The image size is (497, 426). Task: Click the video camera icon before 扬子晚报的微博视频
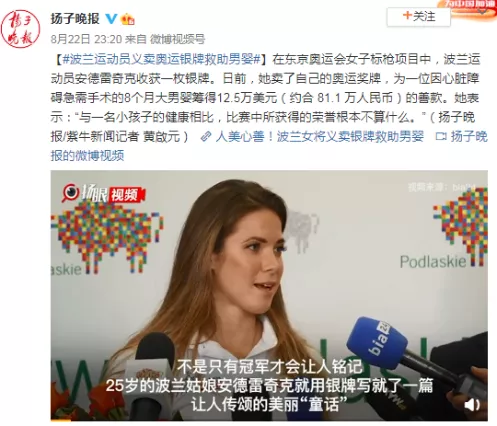[441, 136]
